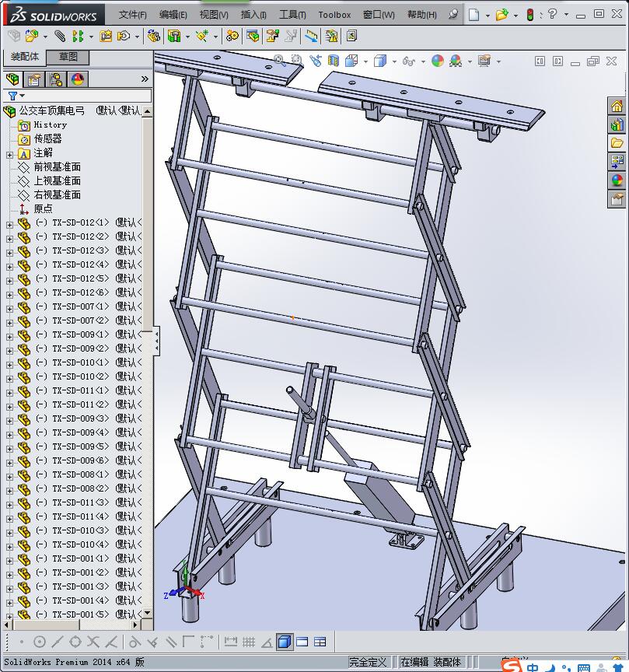This screenshot has height=672, width=629.
Task: Open the New Motion Study icon
Action: pyautogui.click(x=232, y=37)
